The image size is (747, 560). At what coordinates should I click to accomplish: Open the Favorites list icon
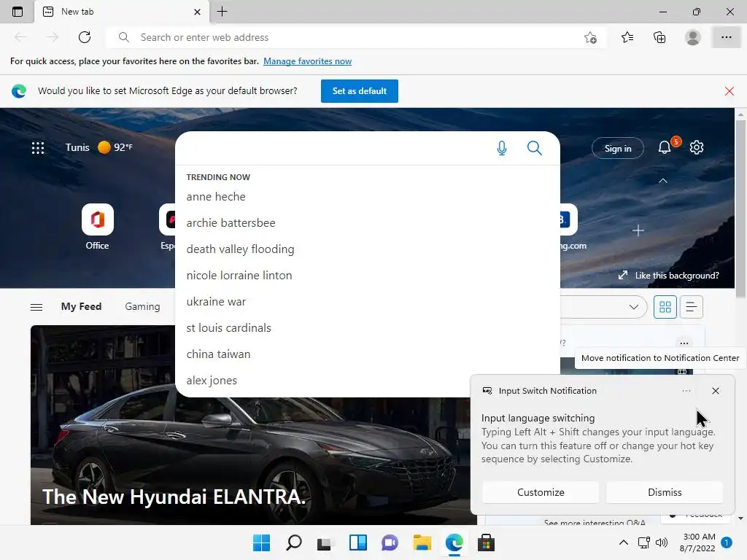(627, 37)
